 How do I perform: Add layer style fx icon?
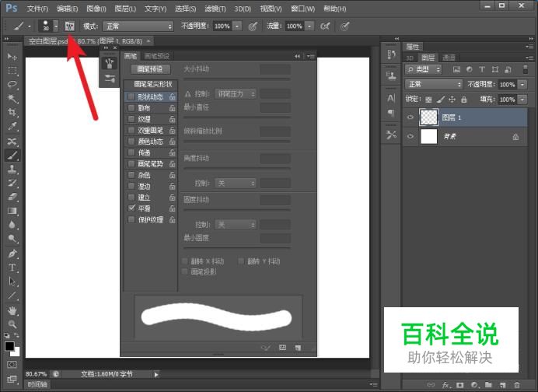pyautogui.click(x=445, y=385)
